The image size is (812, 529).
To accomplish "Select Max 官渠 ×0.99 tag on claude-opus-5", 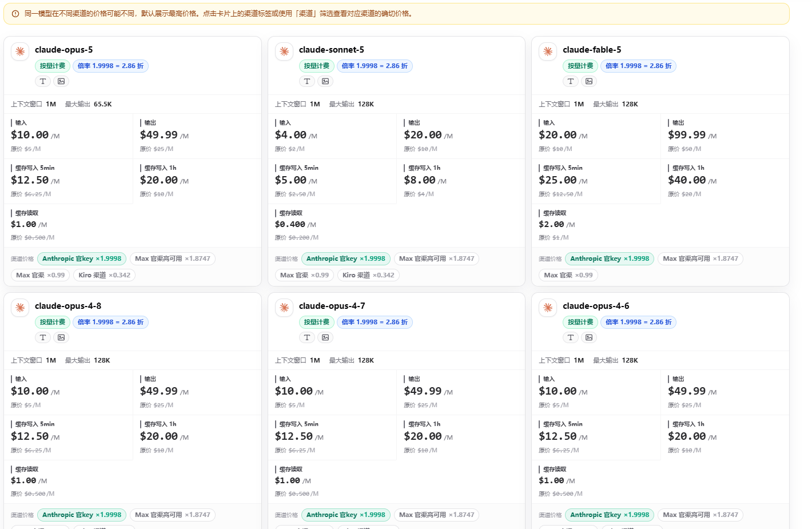I will click(x=41, y=275).
